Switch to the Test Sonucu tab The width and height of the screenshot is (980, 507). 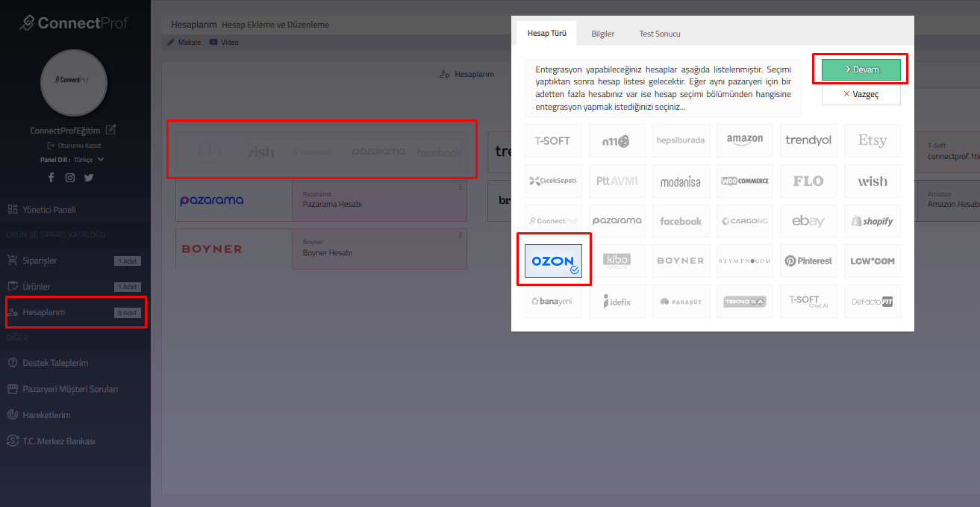pos(660,34)
